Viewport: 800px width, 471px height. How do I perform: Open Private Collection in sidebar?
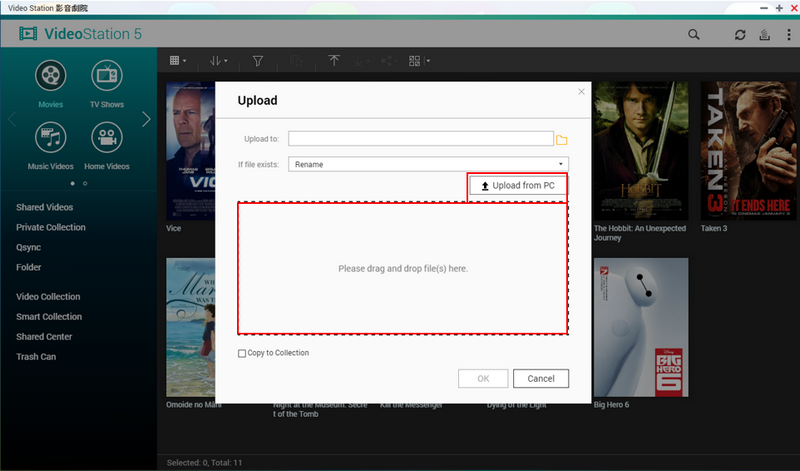(x=51, y=227)
